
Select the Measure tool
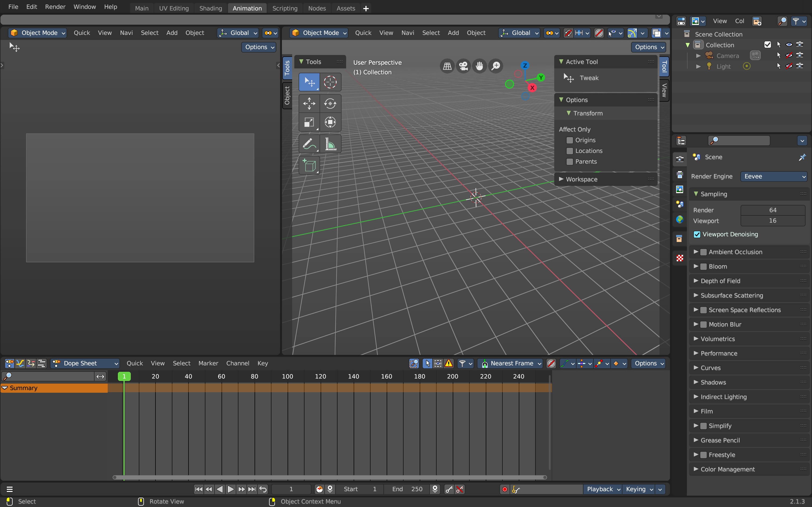[x=331, y=144]
